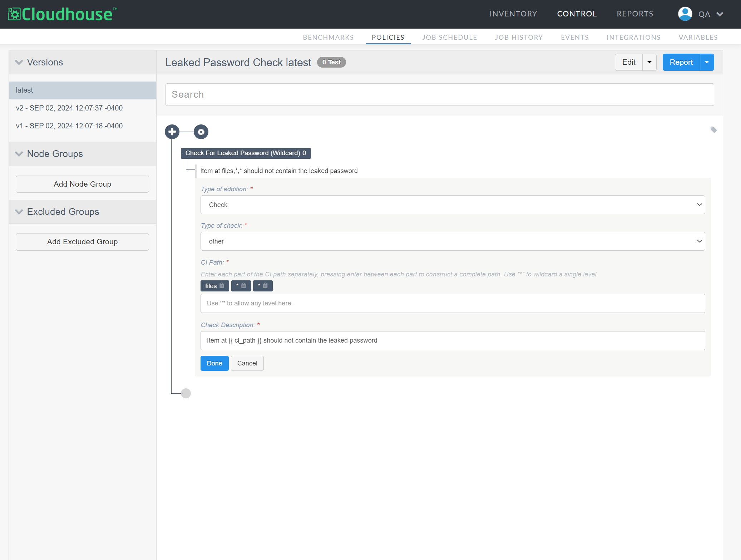The width and height of the screenshot is (741, 560).
Task: Click the 'Leaked Password Check latest' title
Action: [x=238, y=62]
